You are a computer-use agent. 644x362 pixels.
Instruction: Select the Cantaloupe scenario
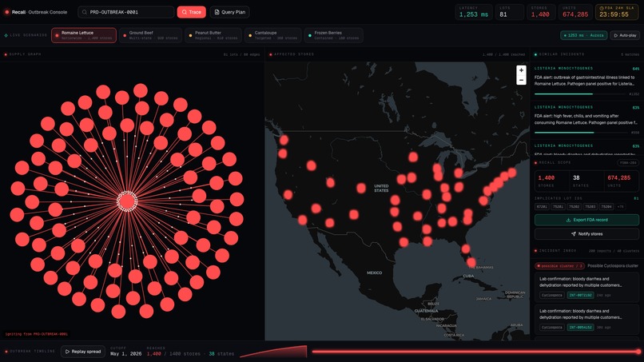(x=272, y=35)
